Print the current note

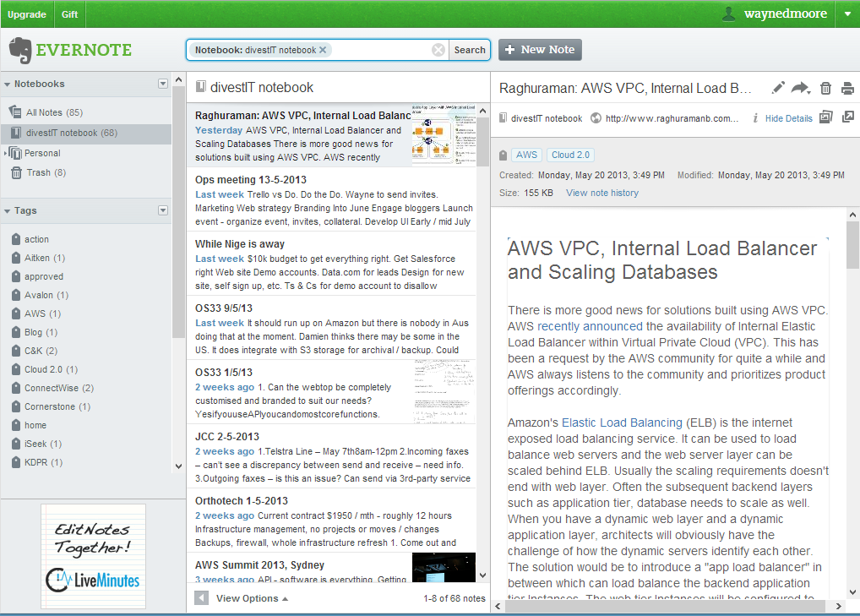[x=847, y=88]
